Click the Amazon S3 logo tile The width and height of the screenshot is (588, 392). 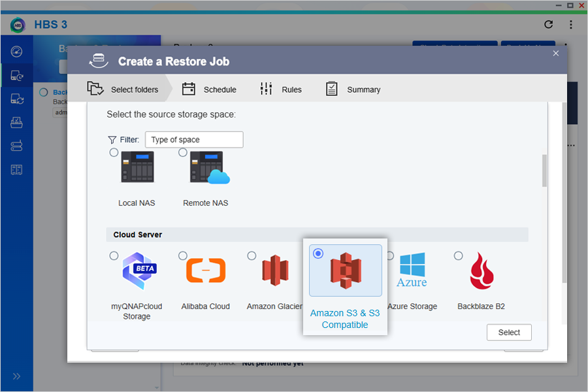click(x=346, y=270)
